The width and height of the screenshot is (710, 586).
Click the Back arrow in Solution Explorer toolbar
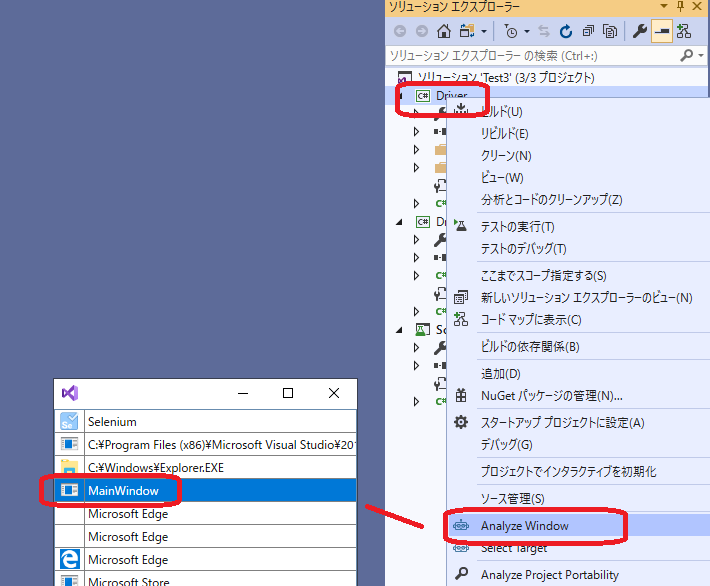coord(400,31)
